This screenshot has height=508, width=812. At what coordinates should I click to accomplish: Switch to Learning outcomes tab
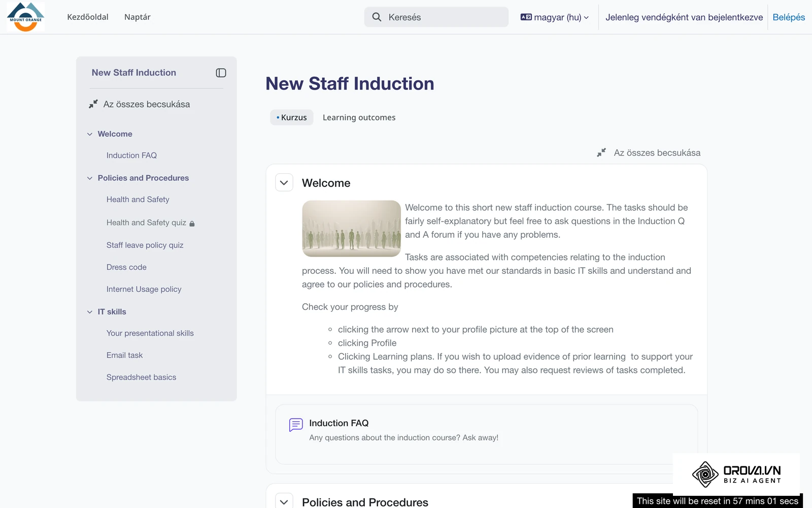(359, 117)
